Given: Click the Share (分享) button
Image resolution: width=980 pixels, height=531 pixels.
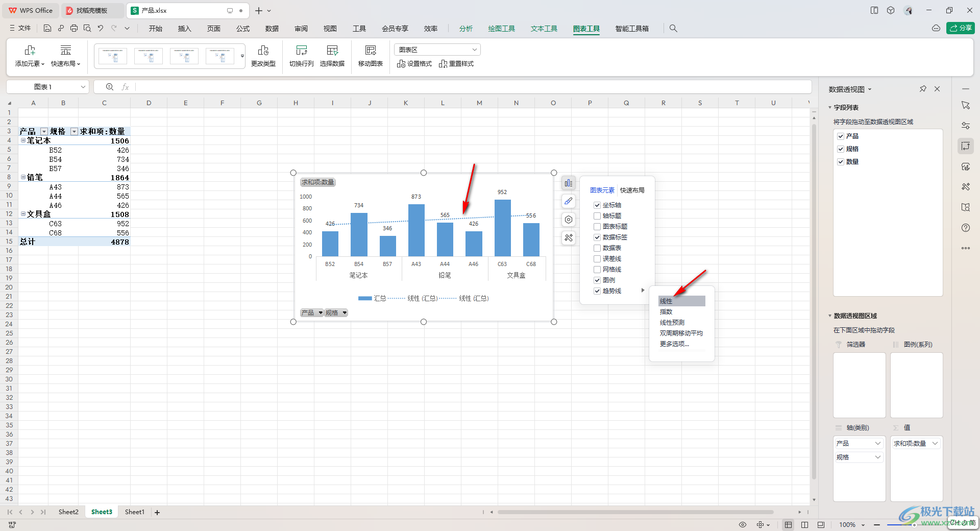Looking at the screenshot, I should tap(961, 28).
